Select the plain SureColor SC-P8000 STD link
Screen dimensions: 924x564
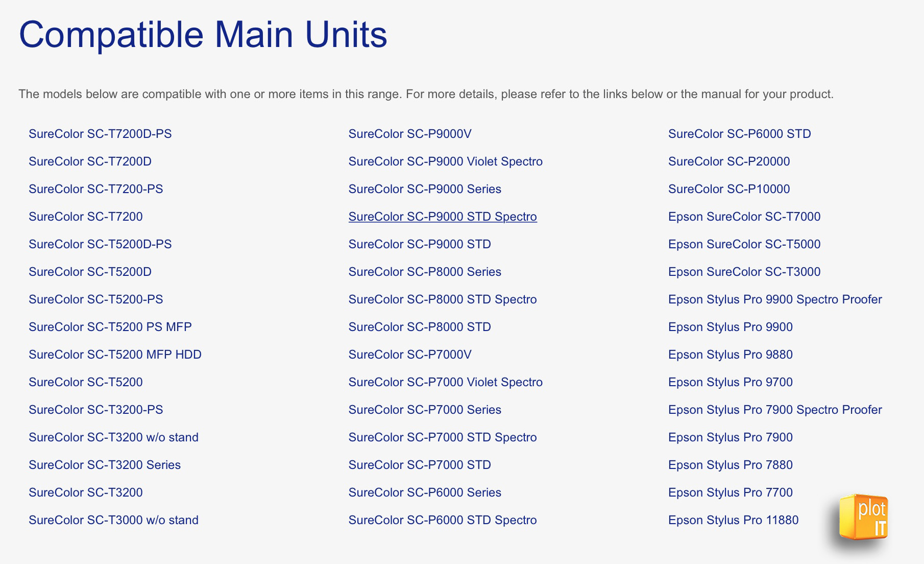click(420, 327)
